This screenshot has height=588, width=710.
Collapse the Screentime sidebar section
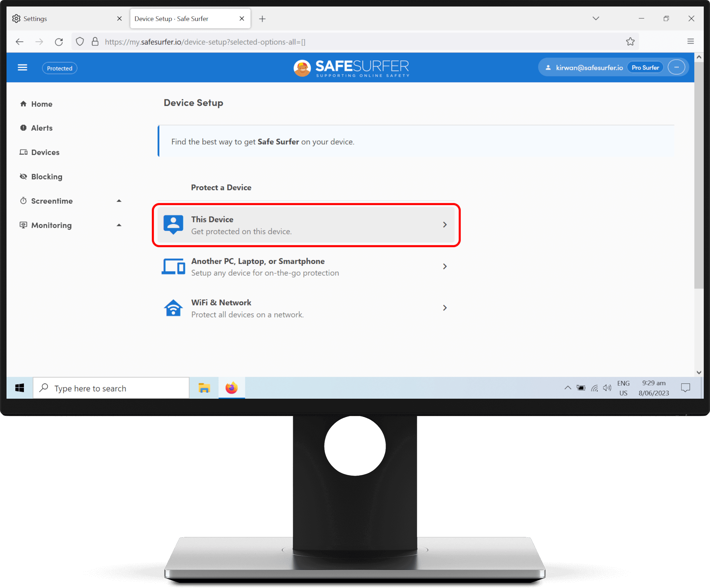119,201
